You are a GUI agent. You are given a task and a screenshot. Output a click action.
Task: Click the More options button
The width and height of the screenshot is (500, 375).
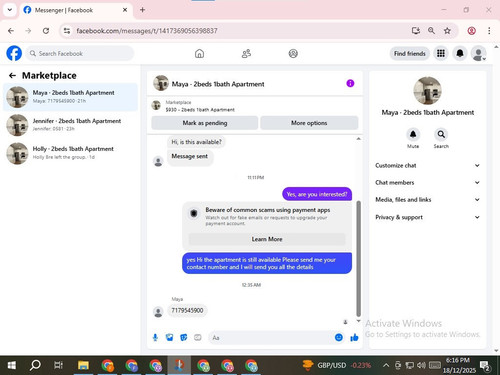tap(309, 123)
